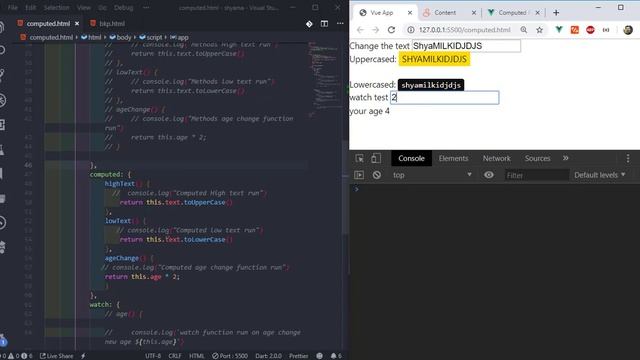Open the AdBlock extension icon
The width and height of the screenshot is (640, 360).
pyautogui.click(x=590, y=30)
